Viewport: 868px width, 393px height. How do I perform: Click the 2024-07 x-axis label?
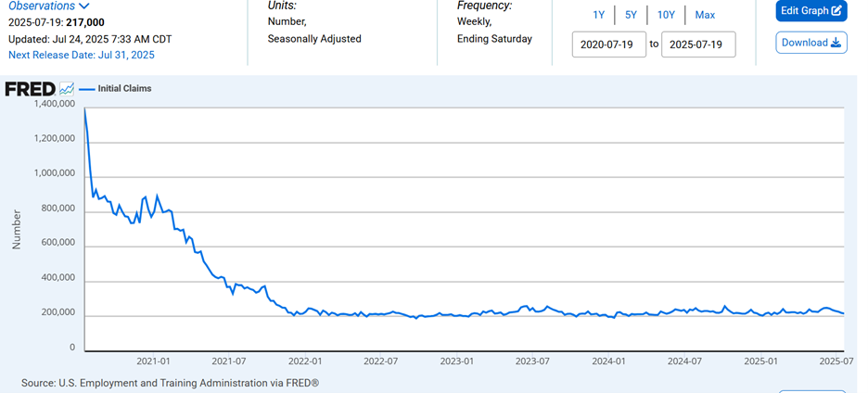(684, 361)
